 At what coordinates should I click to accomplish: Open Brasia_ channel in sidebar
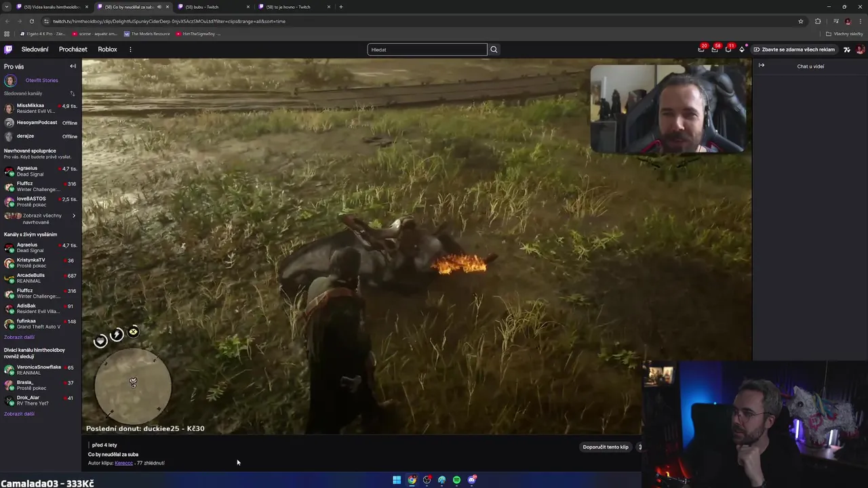(x=41, y=385)
